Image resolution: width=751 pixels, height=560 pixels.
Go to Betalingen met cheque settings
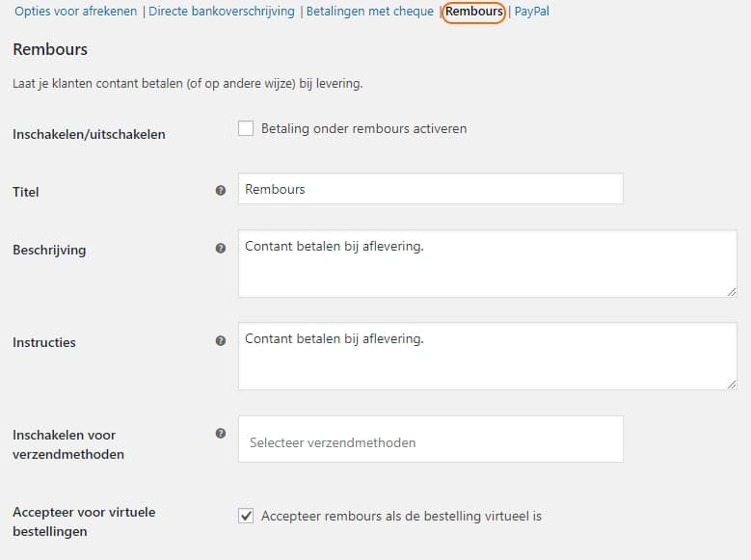click(x=370, y=11)
